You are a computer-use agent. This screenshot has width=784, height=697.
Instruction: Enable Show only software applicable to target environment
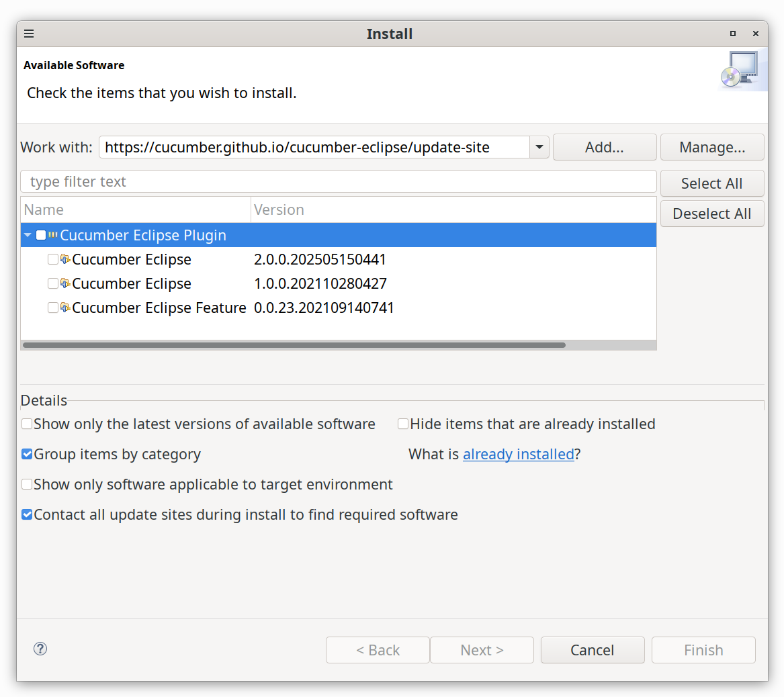[27, 484]
